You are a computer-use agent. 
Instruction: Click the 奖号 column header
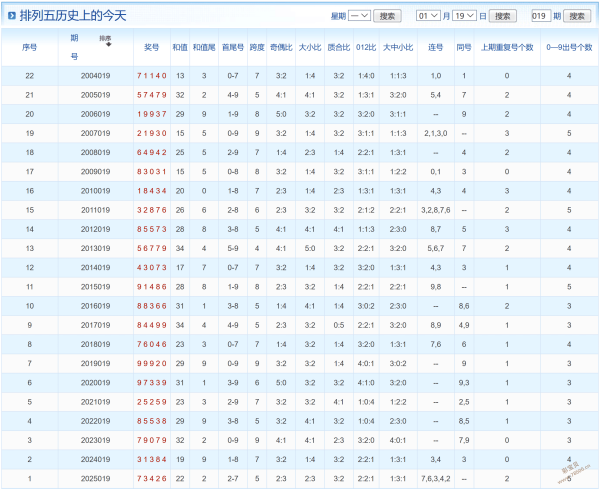(x=151, y=47)
